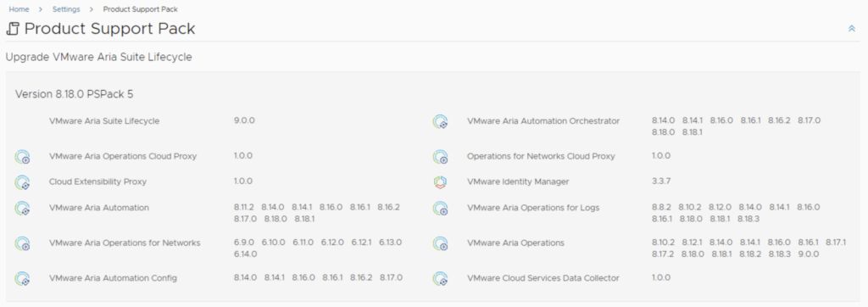Click the Aria Automation Orchestrator icon

(x=440, y=122)
